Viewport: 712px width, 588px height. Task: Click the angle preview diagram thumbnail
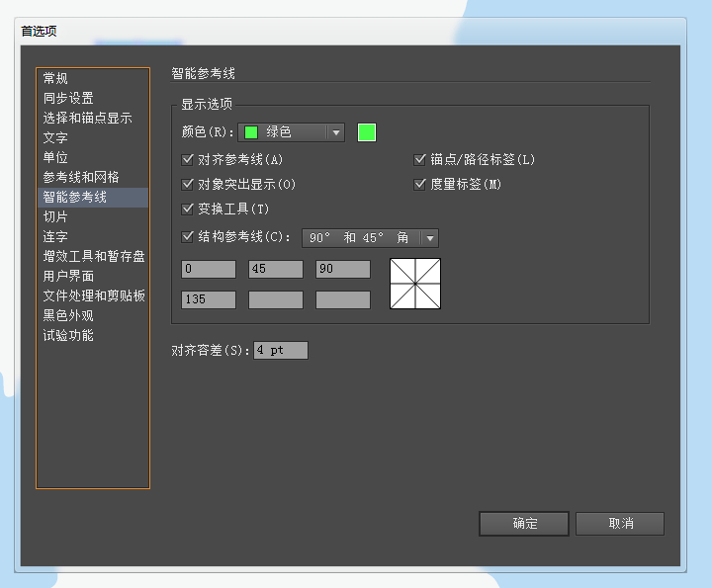pyautogui.click(x=415, y=284)
